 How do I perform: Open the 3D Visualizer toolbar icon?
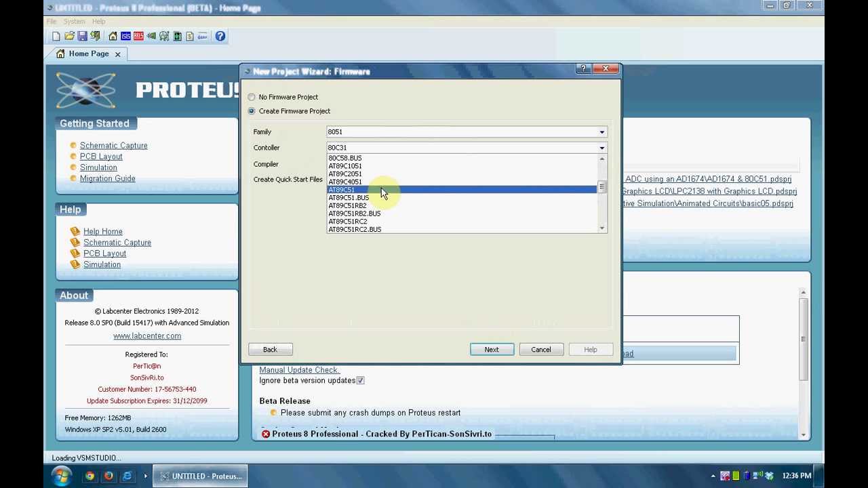click(151, 36)
